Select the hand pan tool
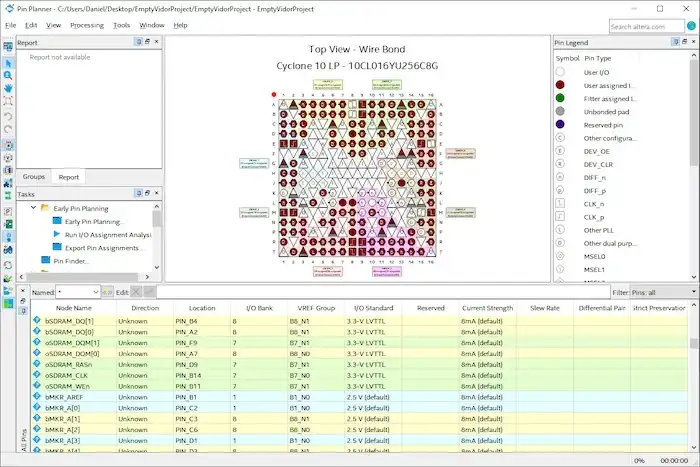700x467 pixels. [x=8, y=88]
